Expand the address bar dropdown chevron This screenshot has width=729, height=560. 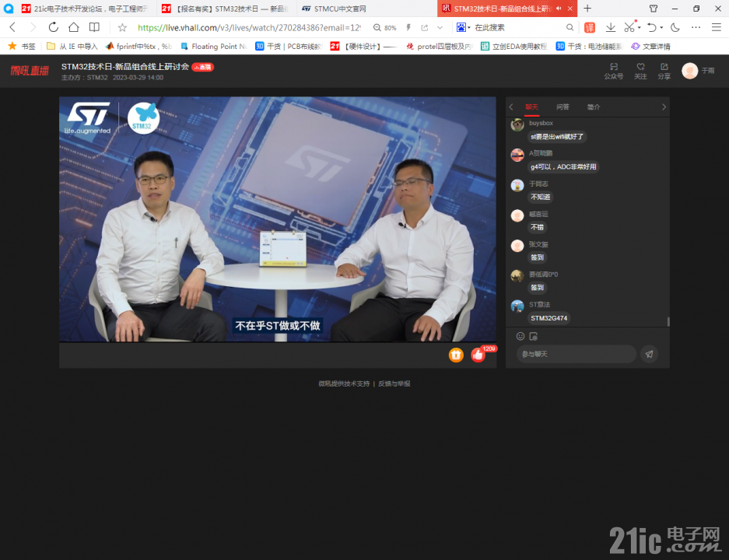pyautogui.click(x=440, y=28)
